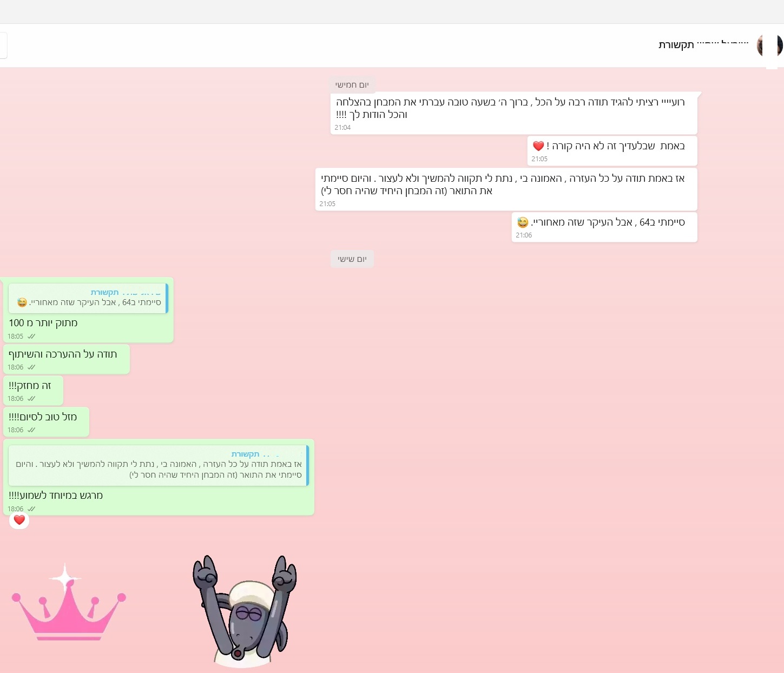Click the read checkmarks on מרגש במיוחד message
Image resolution: width=784 pixels, height=673 pixels.
click(31, 509)
